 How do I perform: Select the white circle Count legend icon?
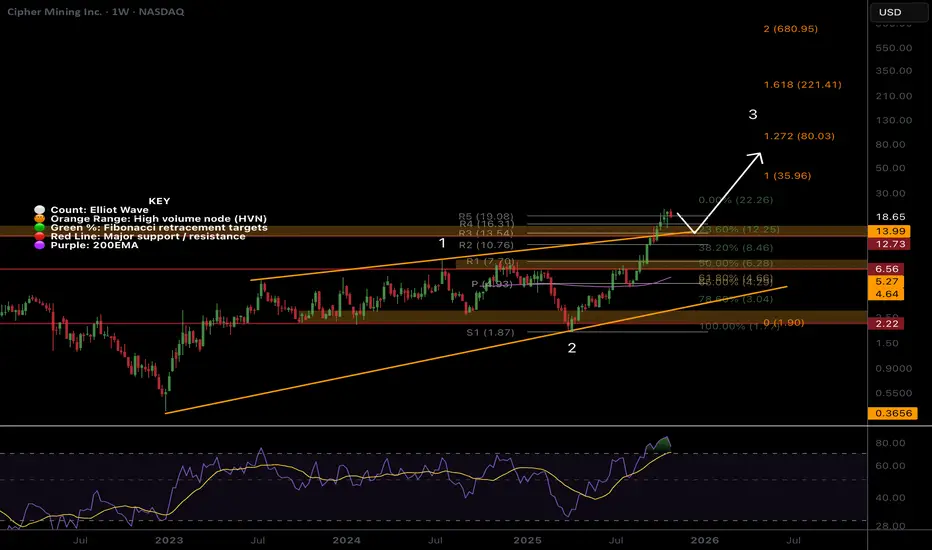[39, 209]
